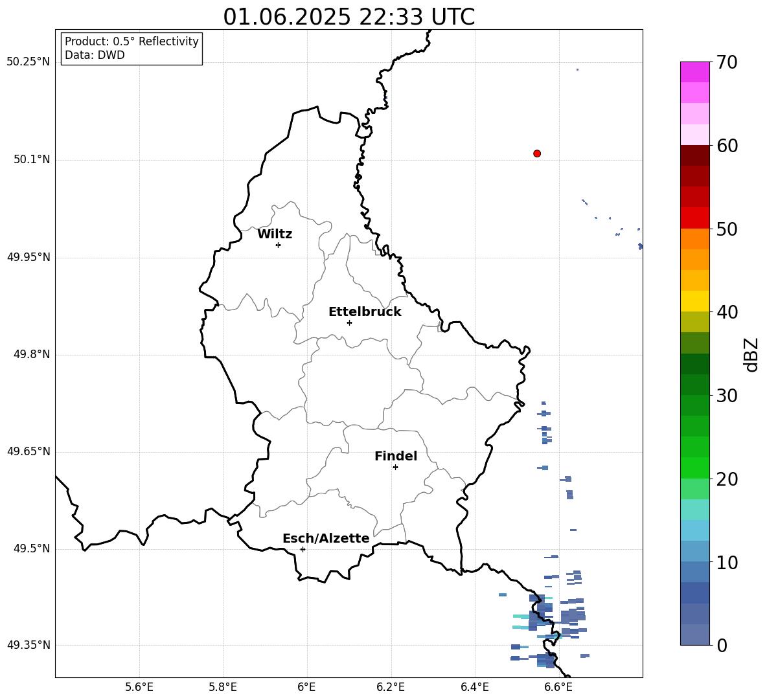The height and width of the screenshot is (700, 767).
Task: Select the Findel city label
Action: [396, 456]
